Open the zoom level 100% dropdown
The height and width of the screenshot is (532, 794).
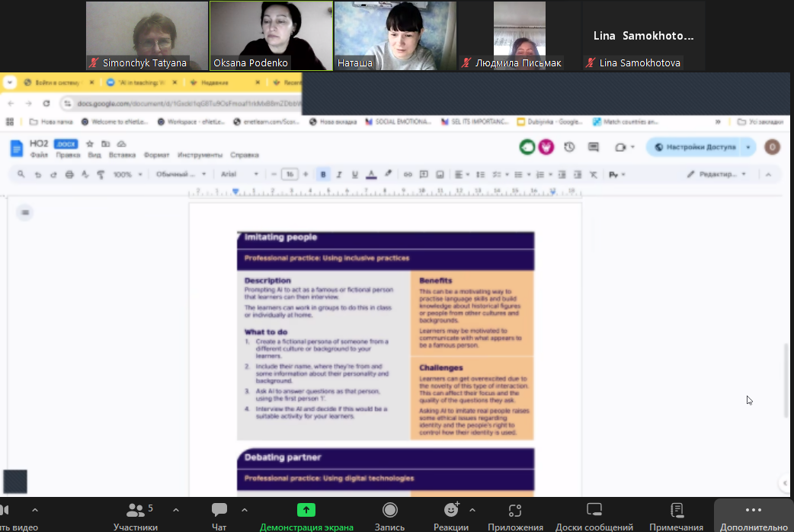[127, 175]
